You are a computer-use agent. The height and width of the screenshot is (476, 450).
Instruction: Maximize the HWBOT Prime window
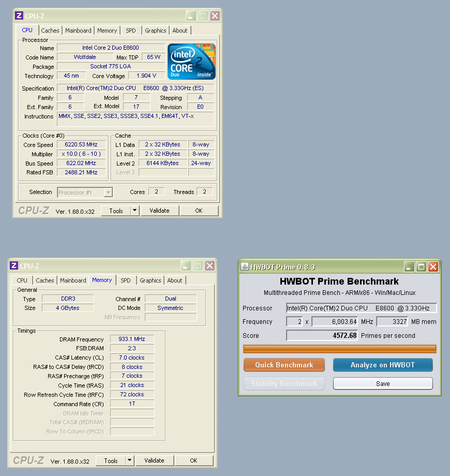coord(421,267)
